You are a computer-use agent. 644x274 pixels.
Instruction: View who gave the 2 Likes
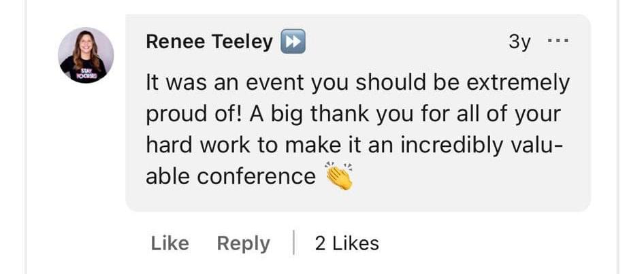coord(347,243)
